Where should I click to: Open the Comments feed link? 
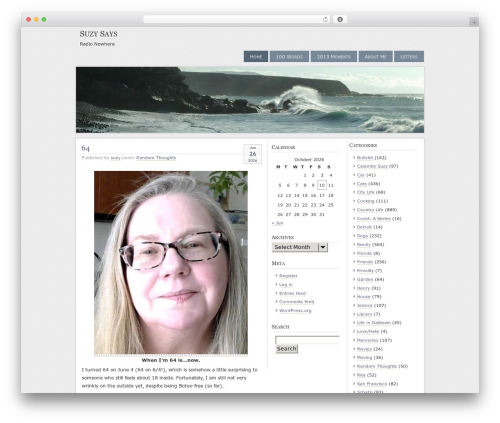pos(297,302)
